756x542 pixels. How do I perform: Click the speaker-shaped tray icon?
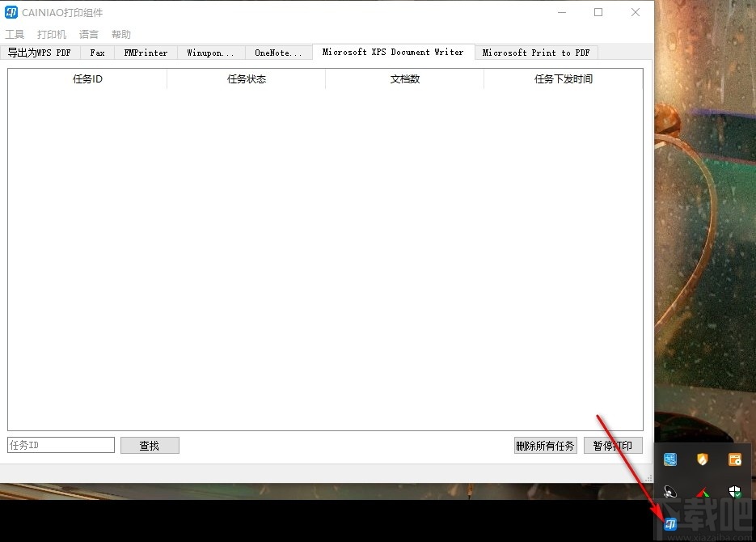pyautogui.click(x=670, y=491)
